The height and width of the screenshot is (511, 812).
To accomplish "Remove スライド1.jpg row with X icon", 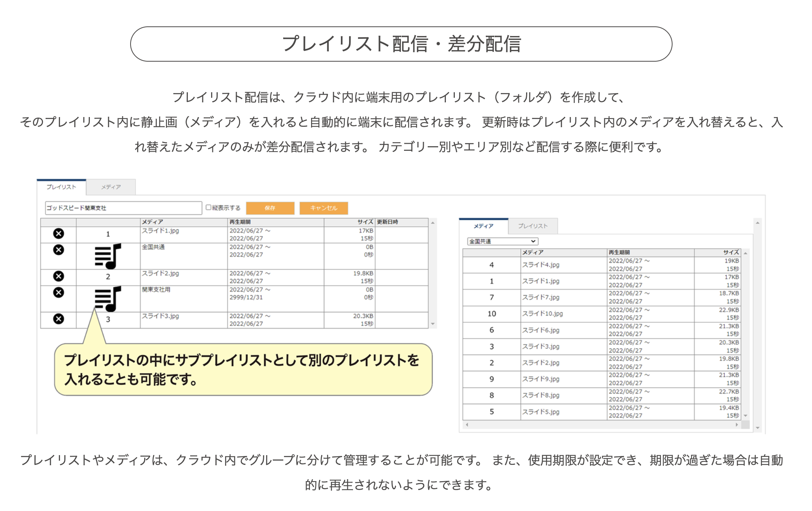I will click(58, 233).
